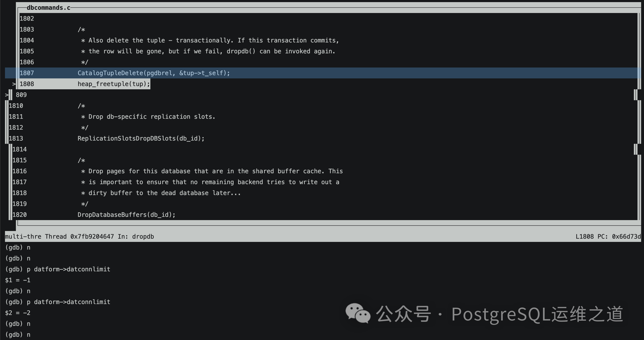Click the thread status bar showing In: dropdb
This screenshot has width=644, height=340.
point(80,237)
